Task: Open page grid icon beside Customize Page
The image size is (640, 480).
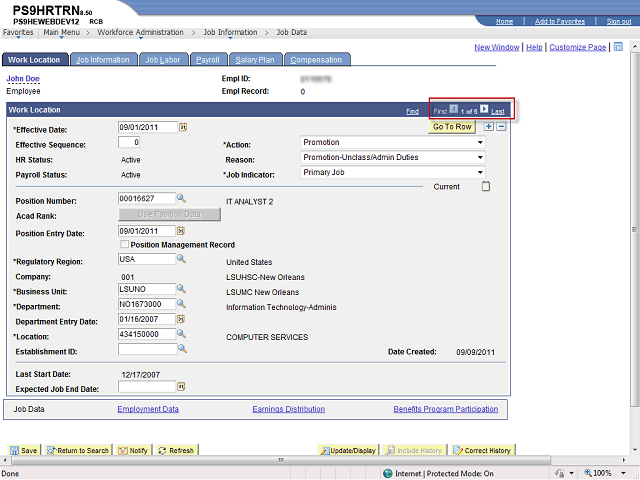Action: [618, 47]
